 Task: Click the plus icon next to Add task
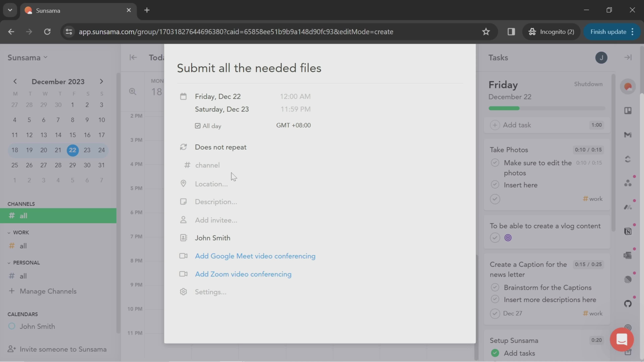(x=495, y=125)
